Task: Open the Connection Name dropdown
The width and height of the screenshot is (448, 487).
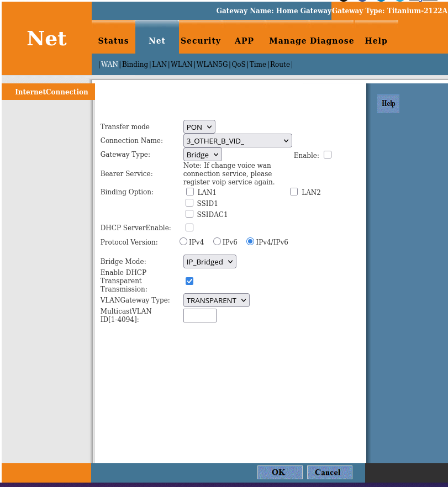Action: (x=238, y=140)
